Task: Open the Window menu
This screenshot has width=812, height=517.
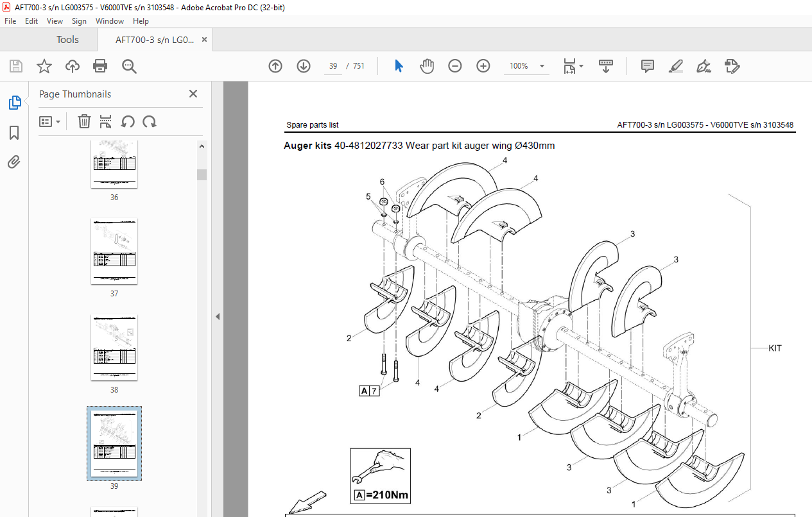Action: (x=110, y=21)
